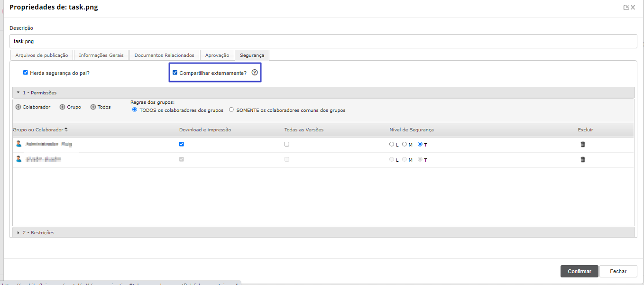Click the add Grupo plus icon
Viewport: 644px width, 285px height.
coord(62,107)
